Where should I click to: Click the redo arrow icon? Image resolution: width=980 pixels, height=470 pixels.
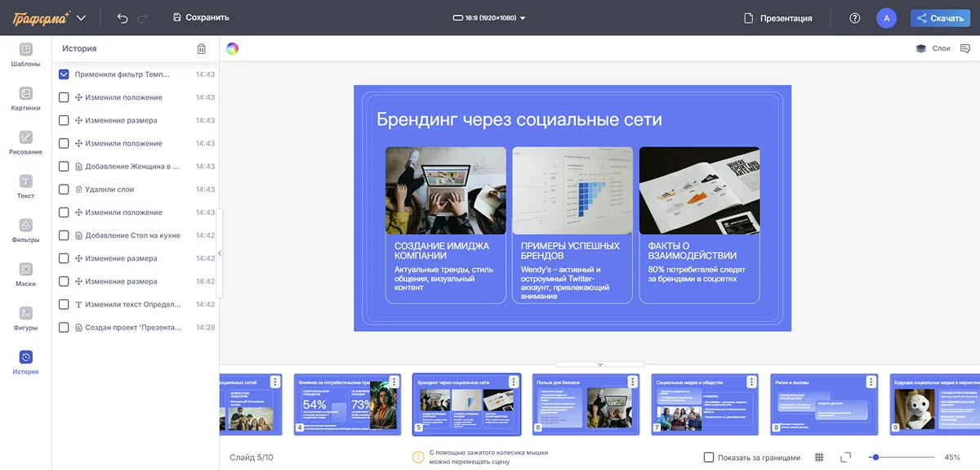tap(143, 17)
